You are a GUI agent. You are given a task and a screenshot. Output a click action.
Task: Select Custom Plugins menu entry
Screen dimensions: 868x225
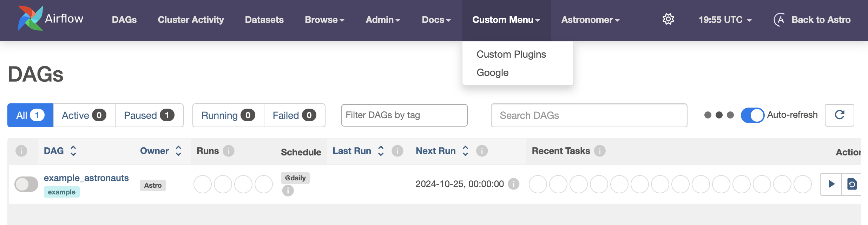[511, 54]
